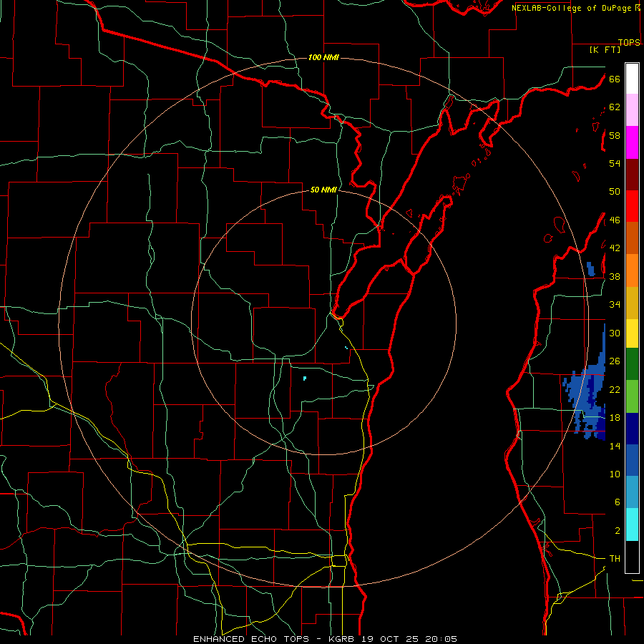Click the "62" legend value
This screenshot has height=644, width=644.
(615, 107)
